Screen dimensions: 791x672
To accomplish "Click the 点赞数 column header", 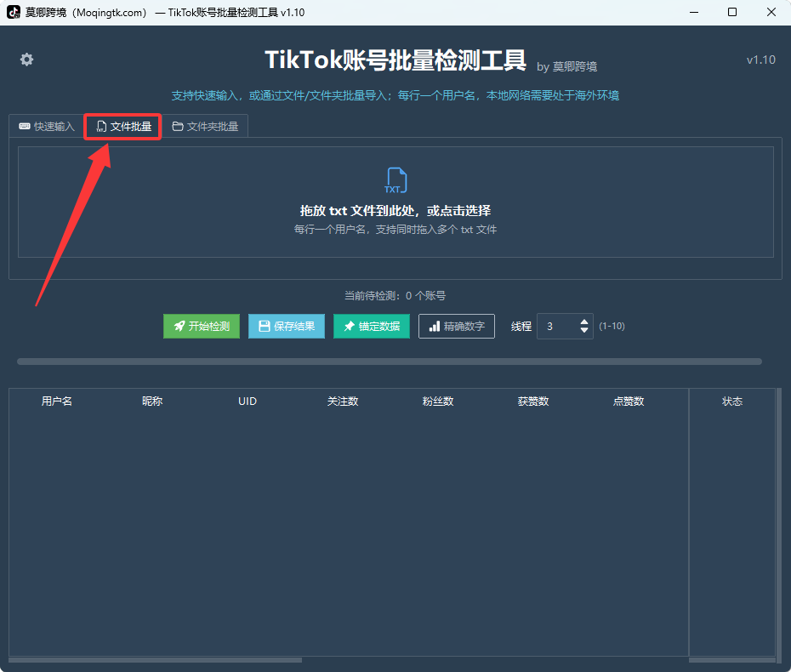I will [x=629, y=401].
